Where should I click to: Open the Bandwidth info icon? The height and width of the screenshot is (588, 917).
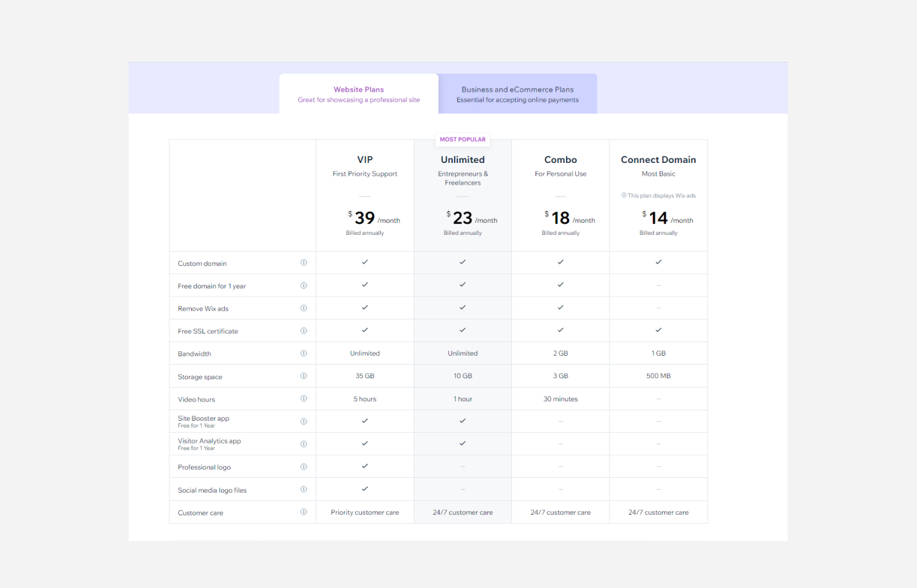(304, 353)
